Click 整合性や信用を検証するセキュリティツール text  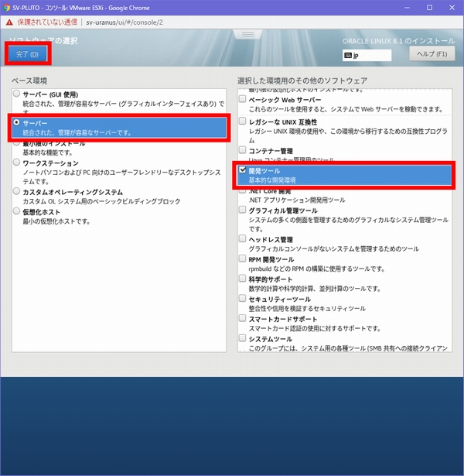tap(307, 309)
